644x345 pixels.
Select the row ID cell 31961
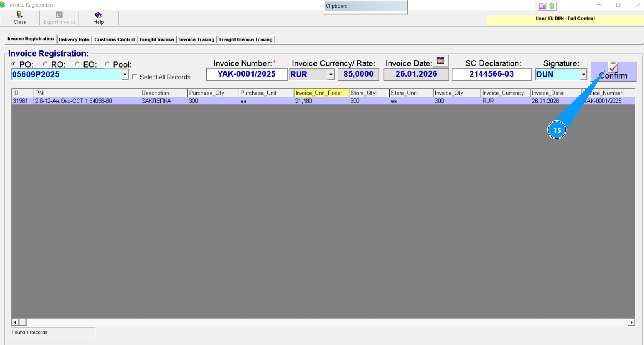[23, 101]
